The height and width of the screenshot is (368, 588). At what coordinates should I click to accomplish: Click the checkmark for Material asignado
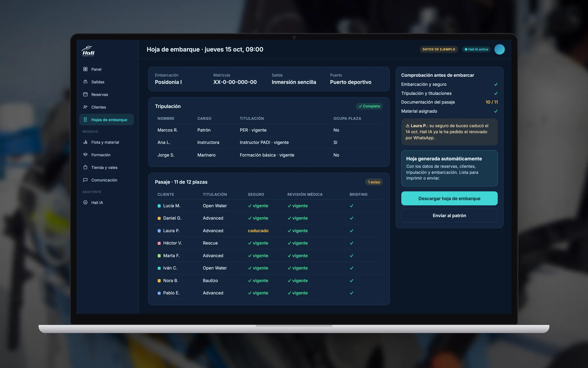pos(496,111)
